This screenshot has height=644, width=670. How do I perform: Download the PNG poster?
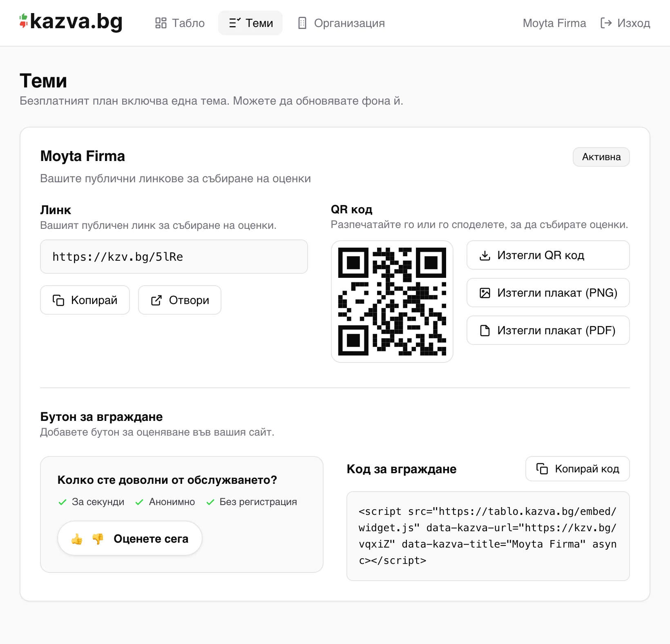pos(548,293)
